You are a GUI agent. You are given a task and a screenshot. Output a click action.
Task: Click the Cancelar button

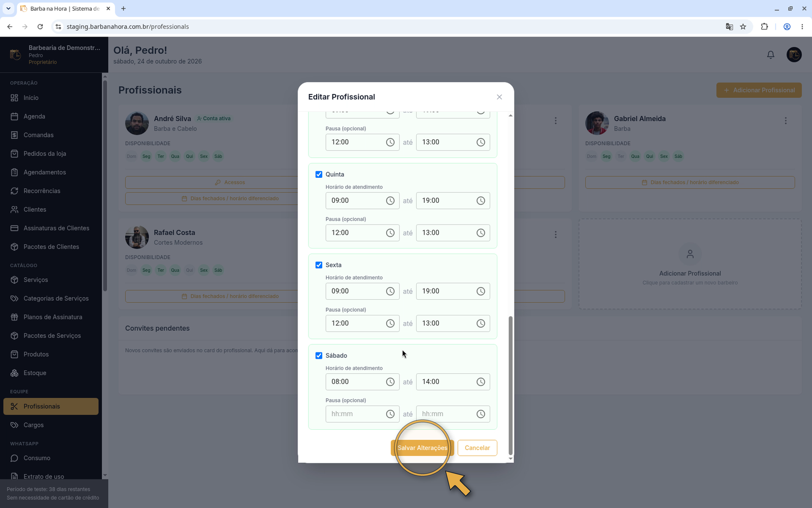tap(477, 448)
